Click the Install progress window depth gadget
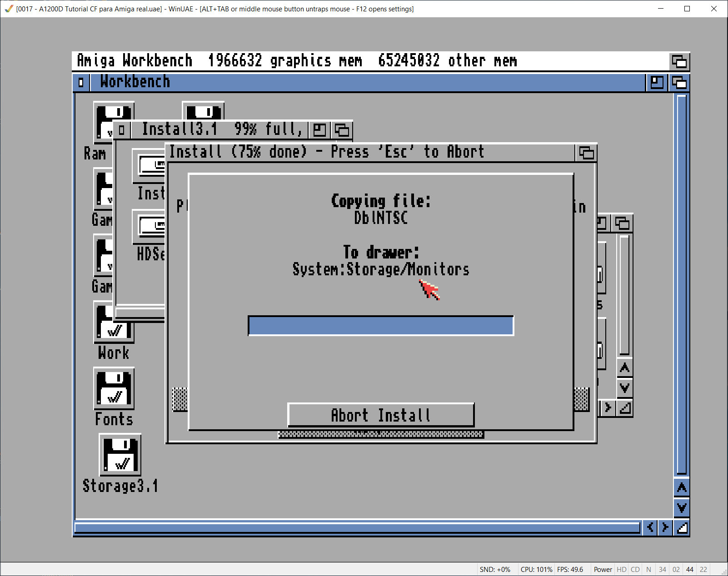 tap(586, 153)
